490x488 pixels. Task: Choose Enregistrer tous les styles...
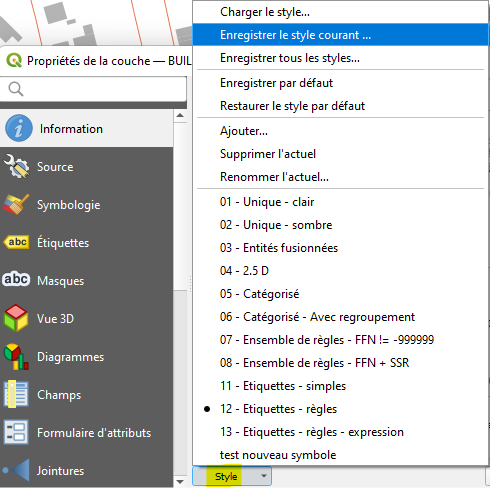340,58
